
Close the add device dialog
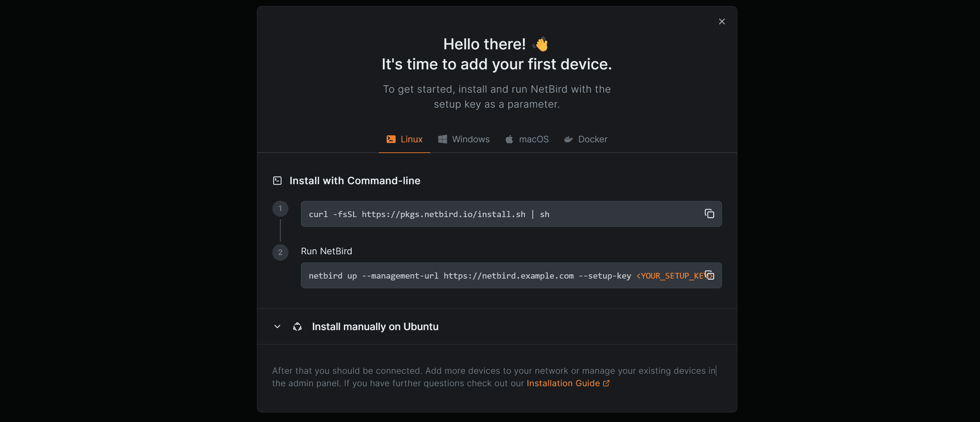[722, 22]
